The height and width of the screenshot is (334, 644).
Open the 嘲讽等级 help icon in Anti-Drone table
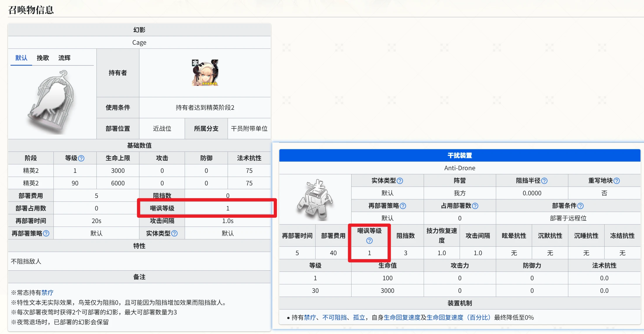[369, 241]
